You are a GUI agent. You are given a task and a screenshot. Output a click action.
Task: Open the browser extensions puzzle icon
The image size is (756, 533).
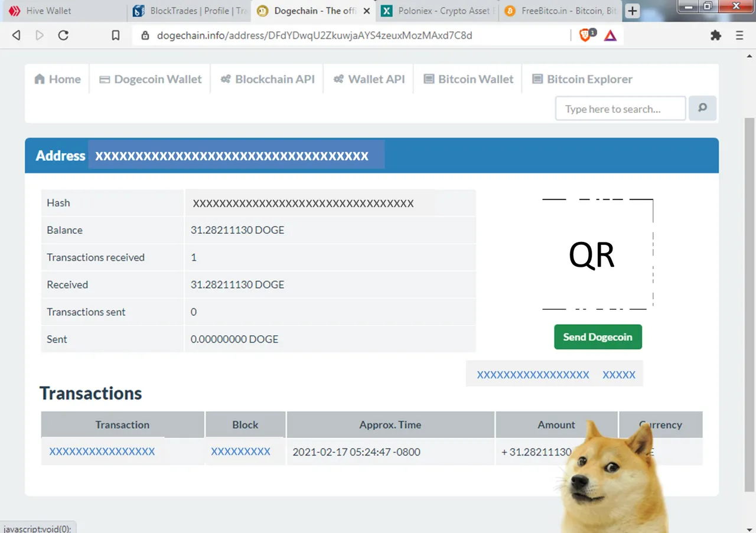[x=716, y=35]
